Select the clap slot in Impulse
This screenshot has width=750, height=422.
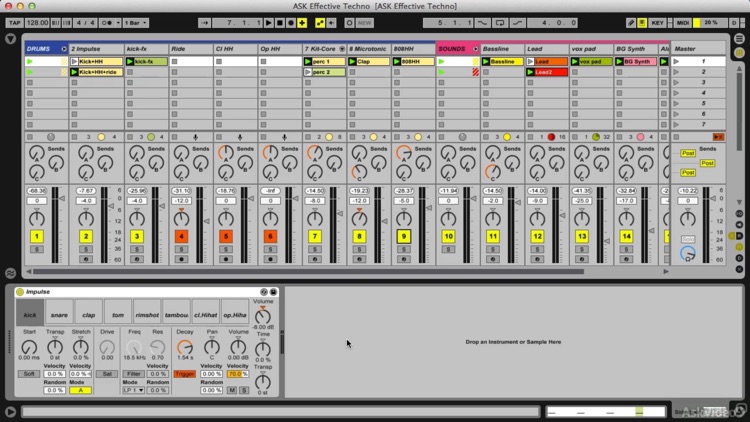coord(88,312)
